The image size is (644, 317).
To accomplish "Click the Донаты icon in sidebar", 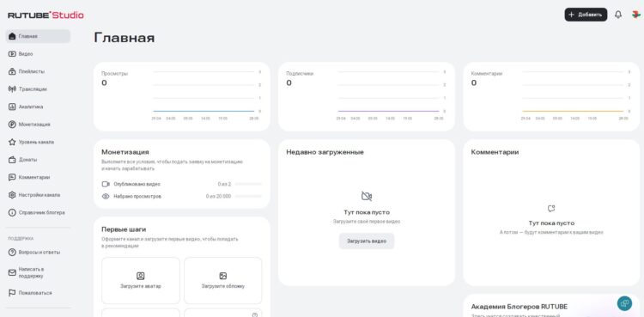I will [x=12, y=160].
